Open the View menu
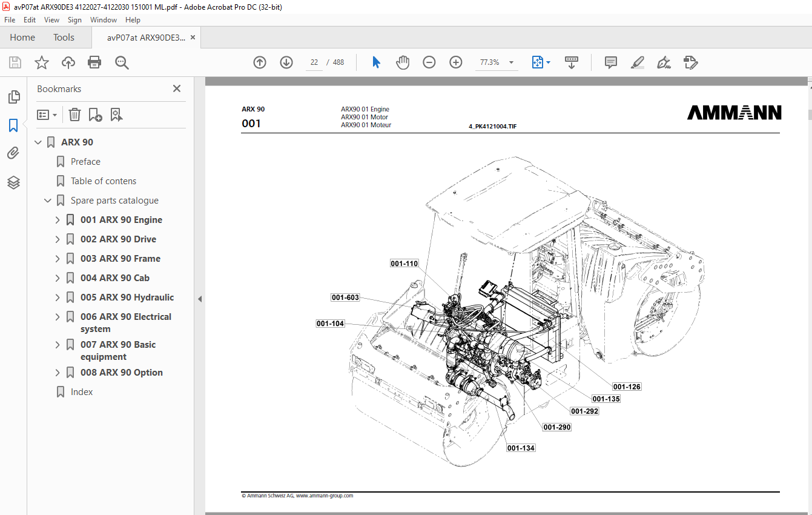812x515 pixels. [x=51, y=20]
